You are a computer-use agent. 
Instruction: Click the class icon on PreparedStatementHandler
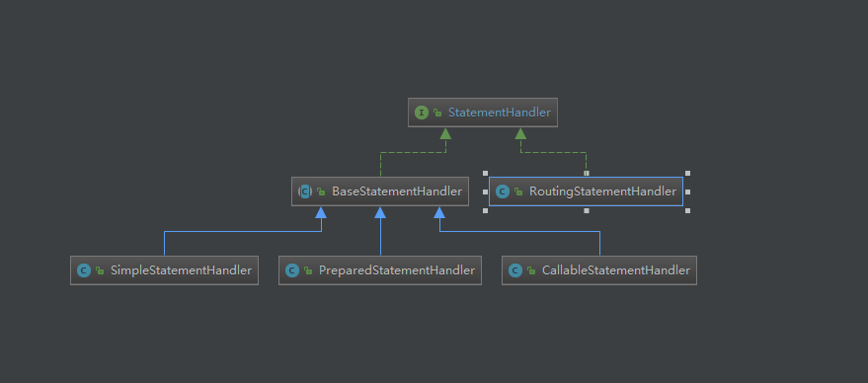pyautogui.click(x=291, y=270)
